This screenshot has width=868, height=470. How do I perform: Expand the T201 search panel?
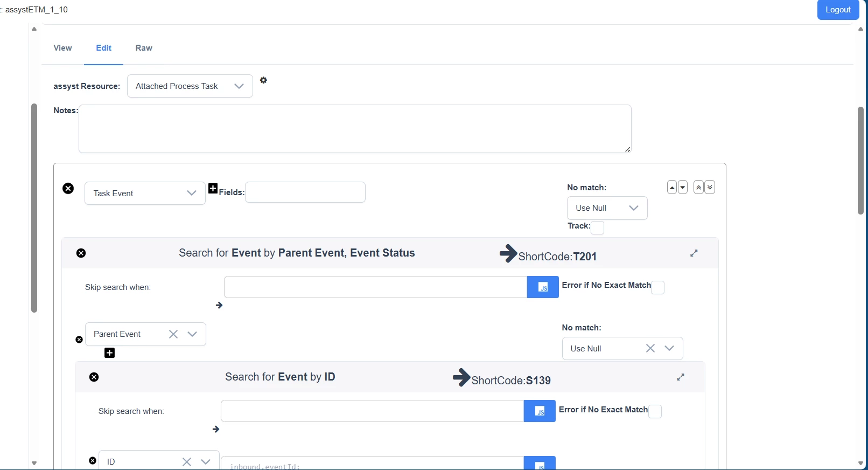(694, 253)
